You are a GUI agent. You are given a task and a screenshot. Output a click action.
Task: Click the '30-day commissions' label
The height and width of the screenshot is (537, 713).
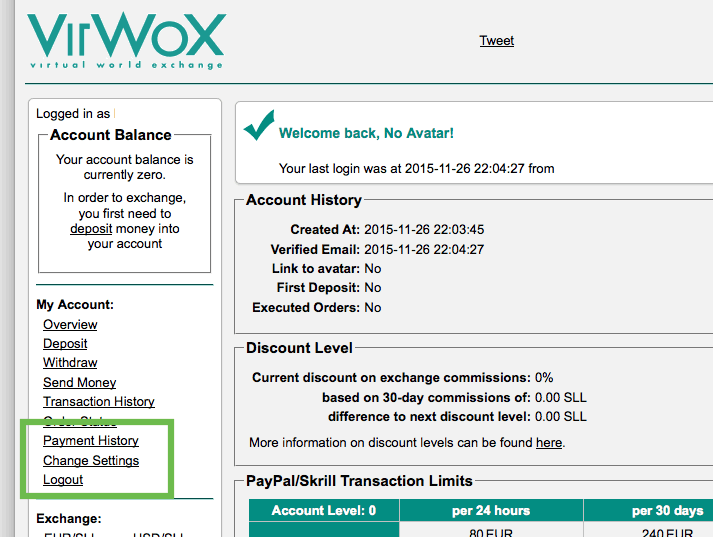coord(427,397)
